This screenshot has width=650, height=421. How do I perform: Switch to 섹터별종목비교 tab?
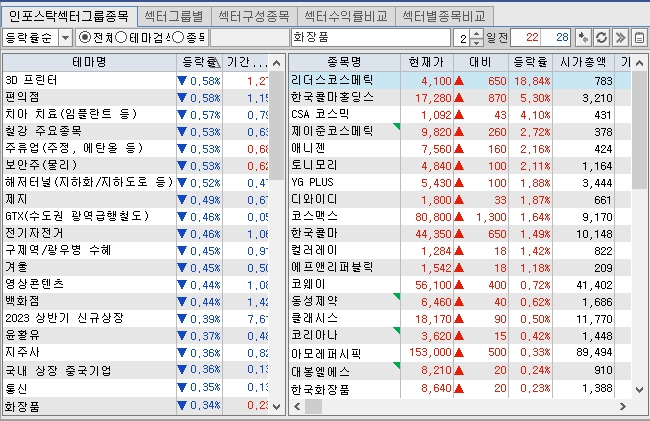coord(444,17)
